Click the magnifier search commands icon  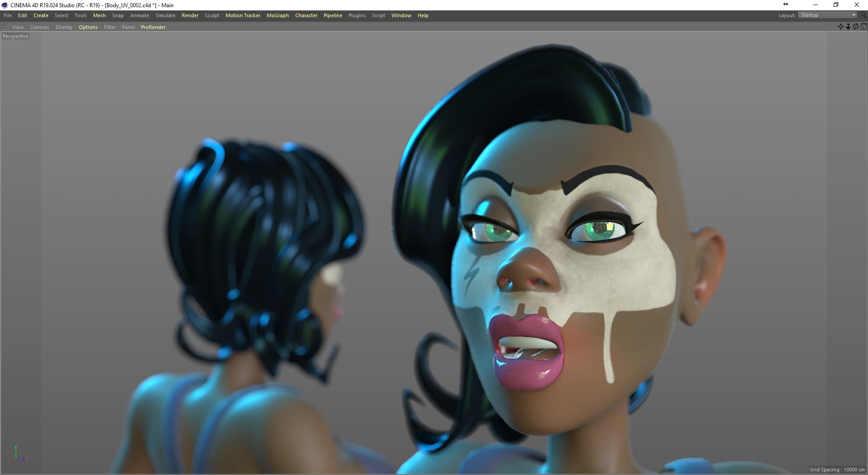coord(863,15)
